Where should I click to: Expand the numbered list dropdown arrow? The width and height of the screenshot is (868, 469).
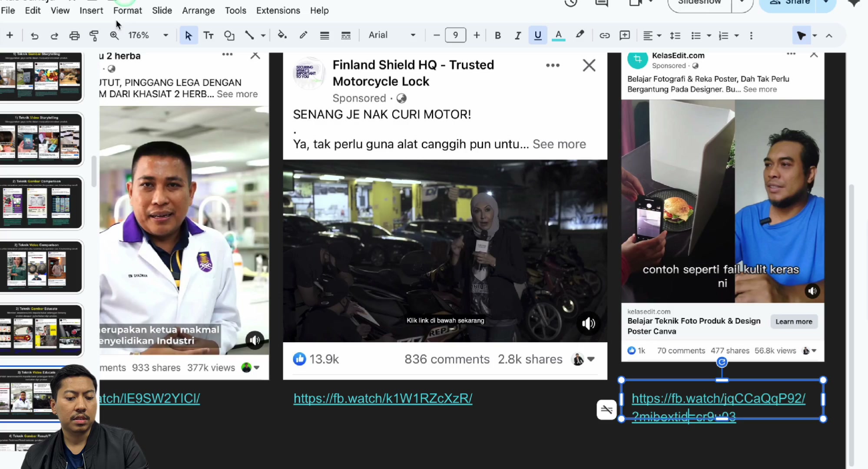[x=736, y=36]
